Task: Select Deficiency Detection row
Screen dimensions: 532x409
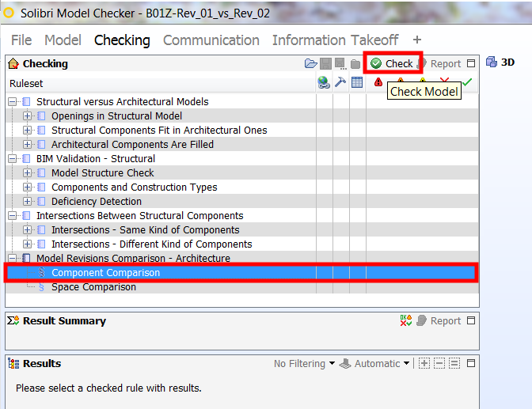Action: pyautogui.click(x=242, y=201)
